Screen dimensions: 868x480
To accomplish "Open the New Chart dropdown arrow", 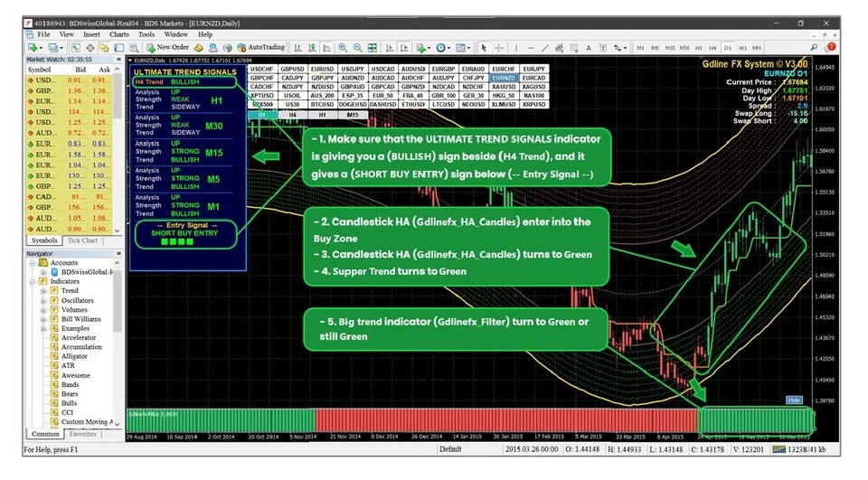I will (41, 49).
